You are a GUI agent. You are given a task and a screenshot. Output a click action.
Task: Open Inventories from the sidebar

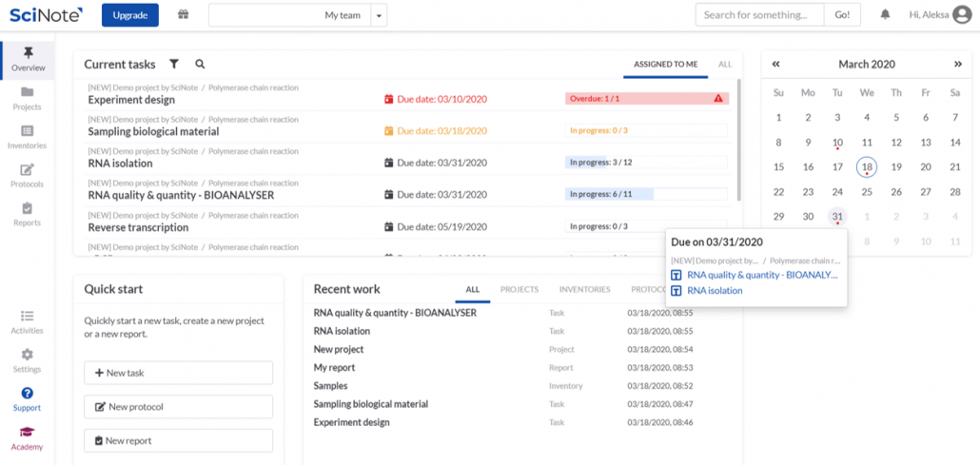click(x=27, y=137)
